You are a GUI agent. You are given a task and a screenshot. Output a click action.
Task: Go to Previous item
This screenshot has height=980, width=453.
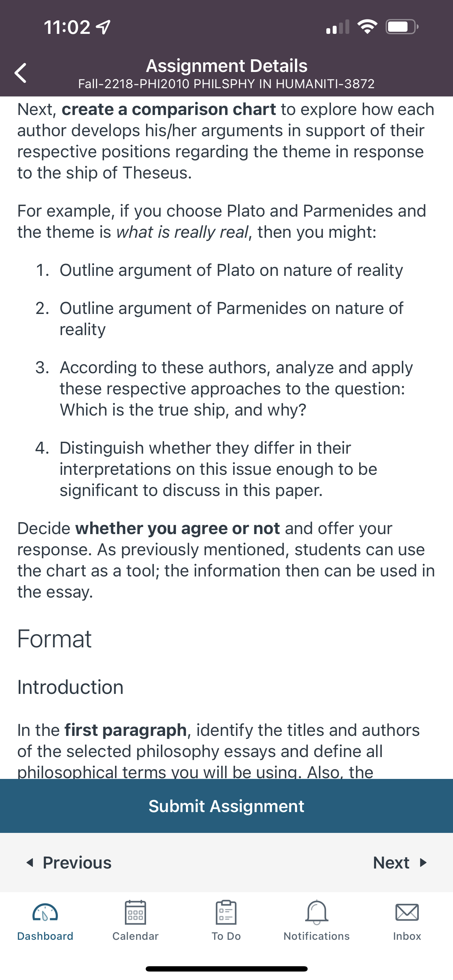coord(68,863)
